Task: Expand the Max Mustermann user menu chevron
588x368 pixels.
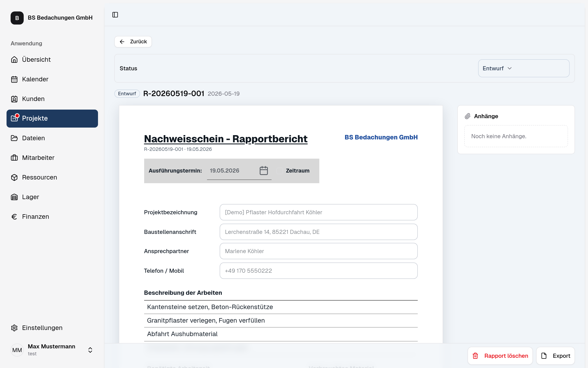Action: click(x=90, y=350)
